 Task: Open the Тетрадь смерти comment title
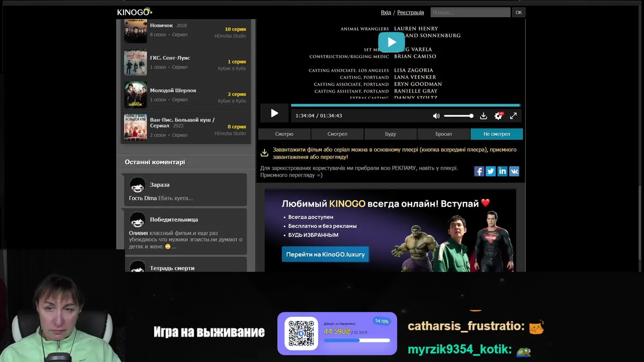pos(172,268)
